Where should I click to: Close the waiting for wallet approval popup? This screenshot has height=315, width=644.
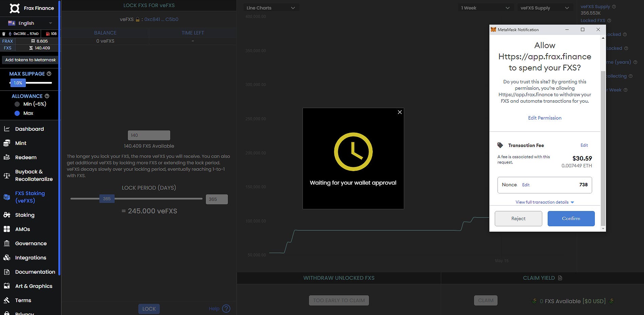point(400,112)
